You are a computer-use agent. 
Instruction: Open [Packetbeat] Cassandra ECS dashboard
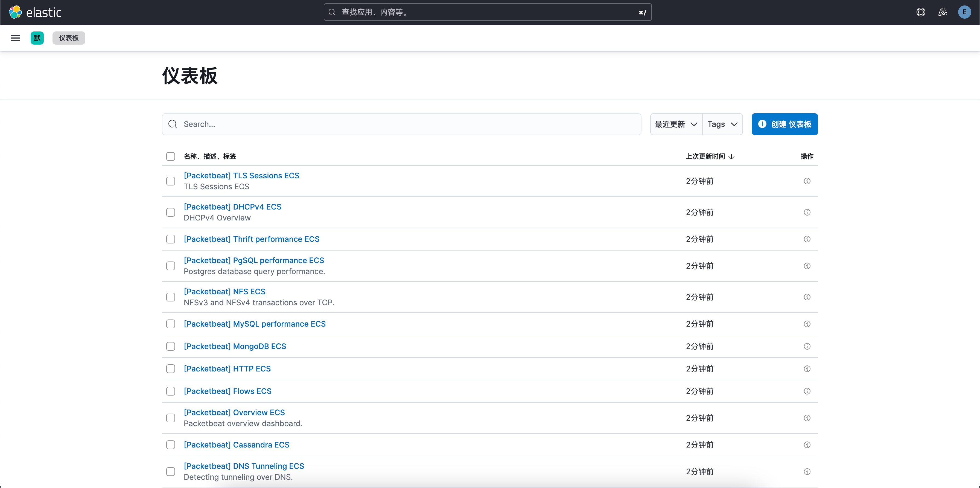tap(236, 445)
